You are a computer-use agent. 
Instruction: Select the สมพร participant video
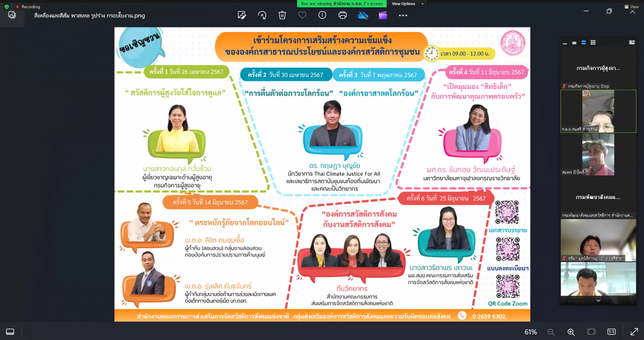click(x=598, y=154)
